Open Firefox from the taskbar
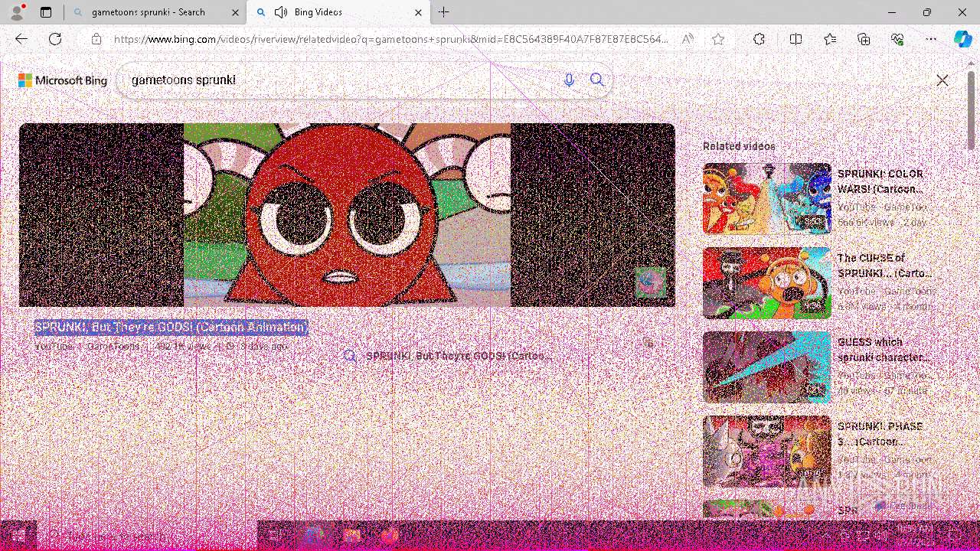Viewport: 980px width, 551px height. [389, 536]
